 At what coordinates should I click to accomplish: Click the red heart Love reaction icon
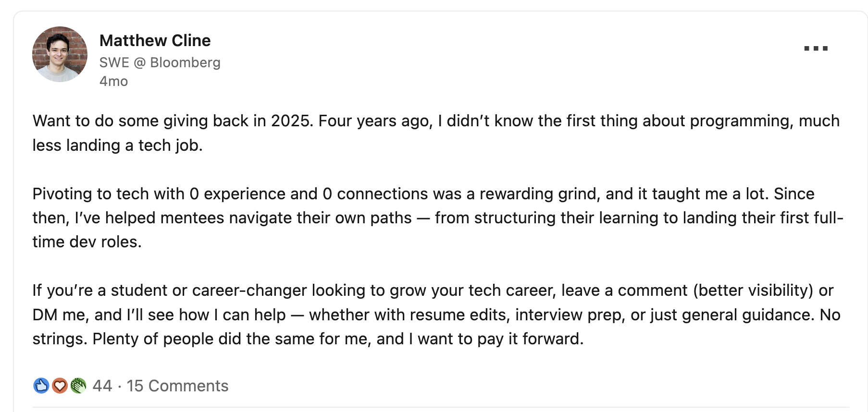point(60,386)
